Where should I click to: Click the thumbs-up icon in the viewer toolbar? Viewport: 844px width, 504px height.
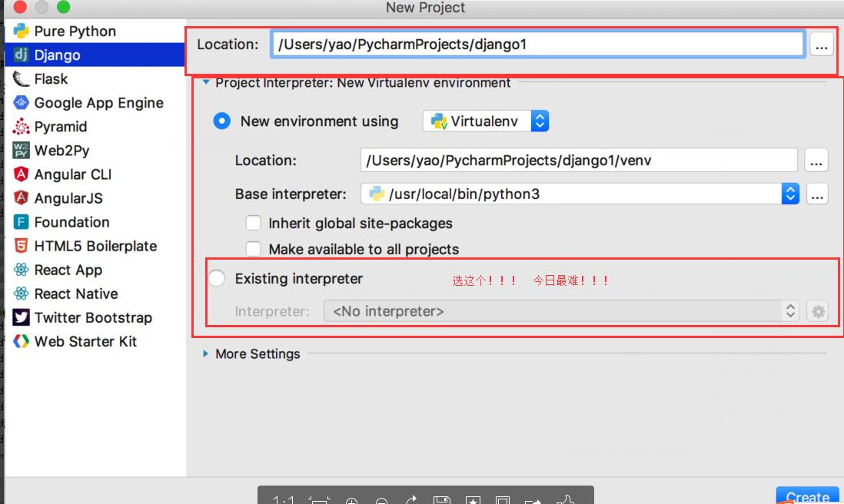pyautogui.click(x=566, y=499)
